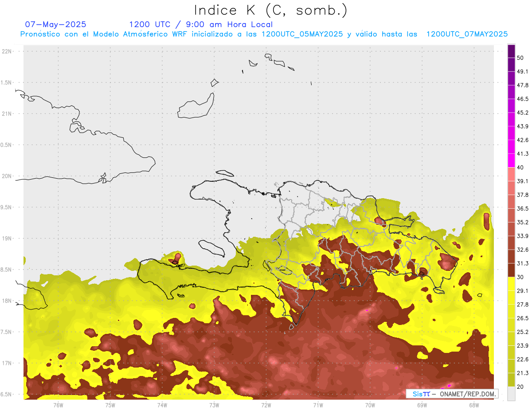
Task: Select the 20N latitude label
Action: coord(8,176)
